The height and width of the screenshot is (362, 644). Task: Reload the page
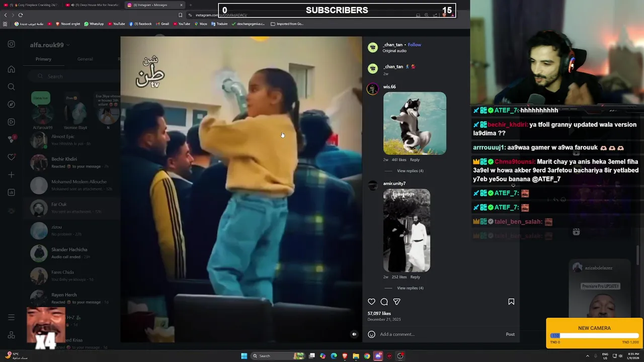21,15
